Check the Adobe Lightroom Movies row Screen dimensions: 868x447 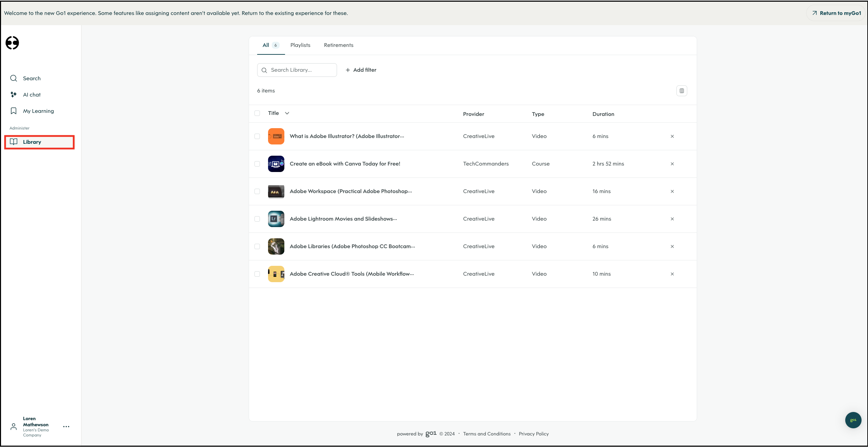[x=257, y=219]
